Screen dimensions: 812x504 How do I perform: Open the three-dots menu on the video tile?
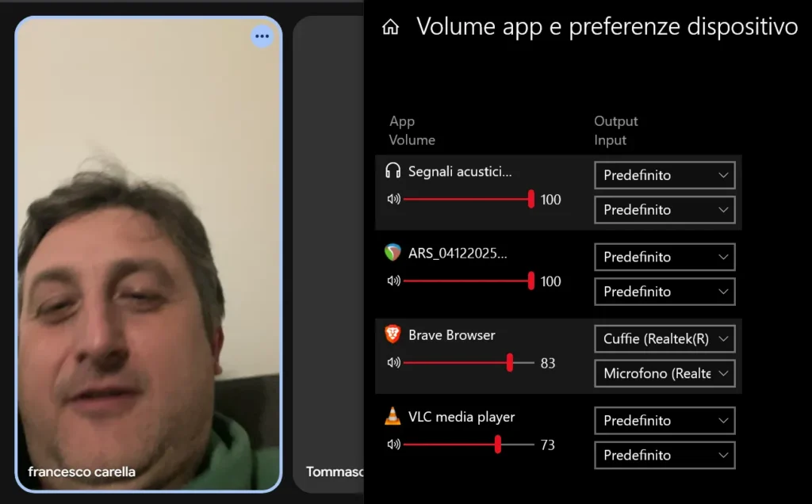[262, 36]
